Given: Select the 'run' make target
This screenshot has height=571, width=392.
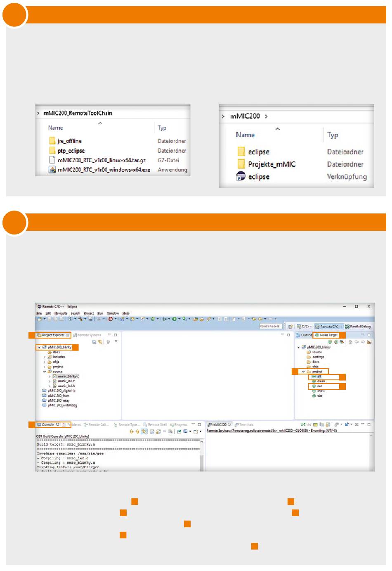Looking at the screenshot, I should [317, 386].
